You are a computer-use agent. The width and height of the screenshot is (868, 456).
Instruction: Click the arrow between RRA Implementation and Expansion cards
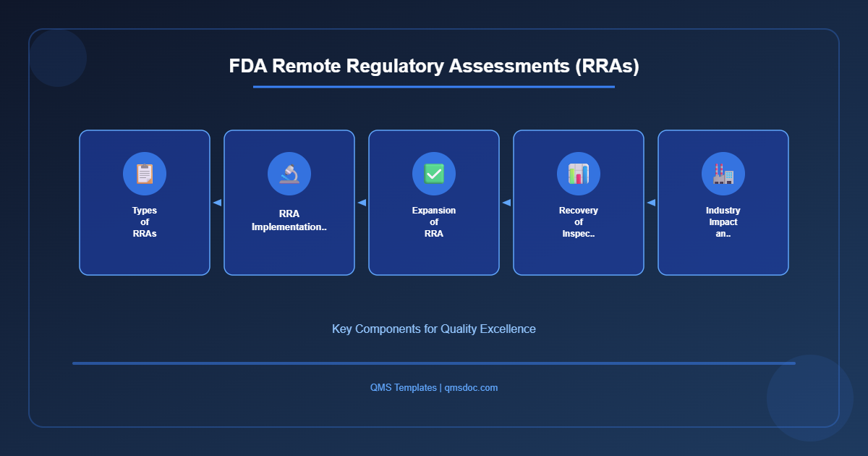362,203
